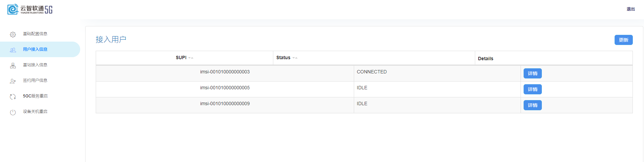Open 详情 for imsi-001010000000003
644x162 pixels.
532,73
